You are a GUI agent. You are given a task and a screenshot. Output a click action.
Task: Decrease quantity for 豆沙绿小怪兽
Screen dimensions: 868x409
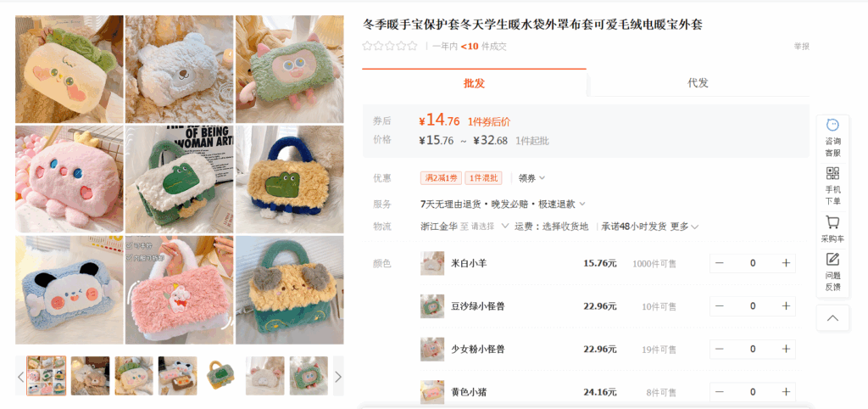pyautogui.click(x=720, y=306)
